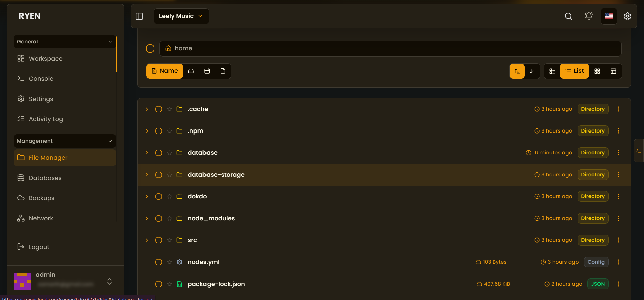644x300 pixels.
Task: Check the nodes.yml file checkbox
Action: click(x=158, y=262)
